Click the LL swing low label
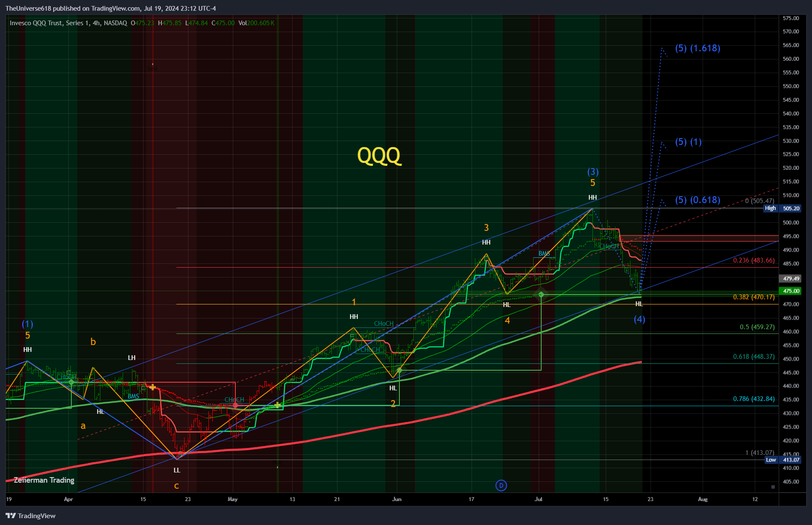 pos(177,470)
